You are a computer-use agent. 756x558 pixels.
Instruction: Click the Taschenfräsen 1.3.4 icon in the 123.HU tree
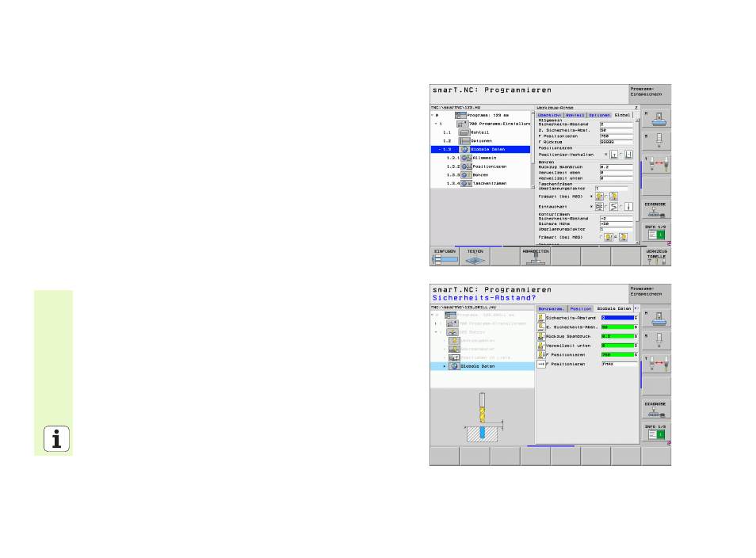466,184
